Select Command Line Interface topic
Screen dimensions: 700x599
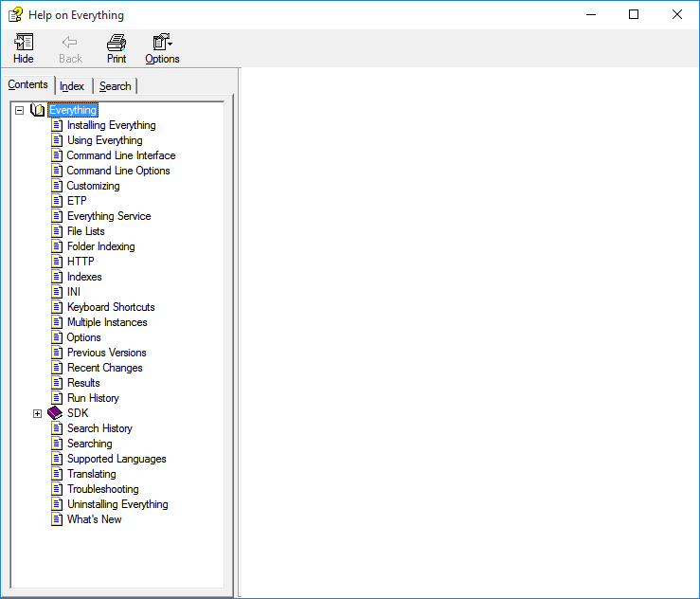coord(121,155)
